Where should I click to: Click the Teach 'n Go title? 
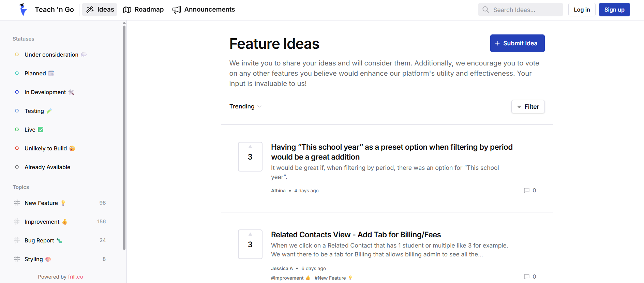pyautogui.click(x=54, y=10)
